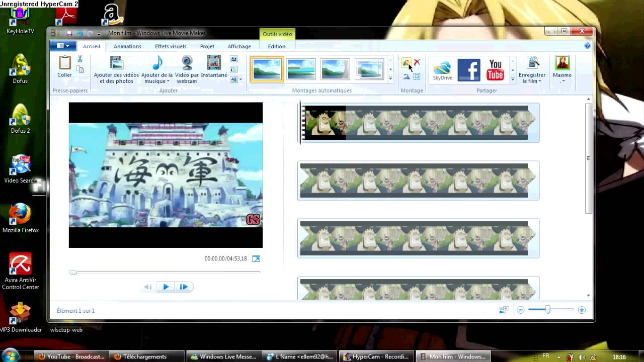Open the Edition video tools tab
The height and width of the screenshot is (362, 644).
tap(277, 46)
